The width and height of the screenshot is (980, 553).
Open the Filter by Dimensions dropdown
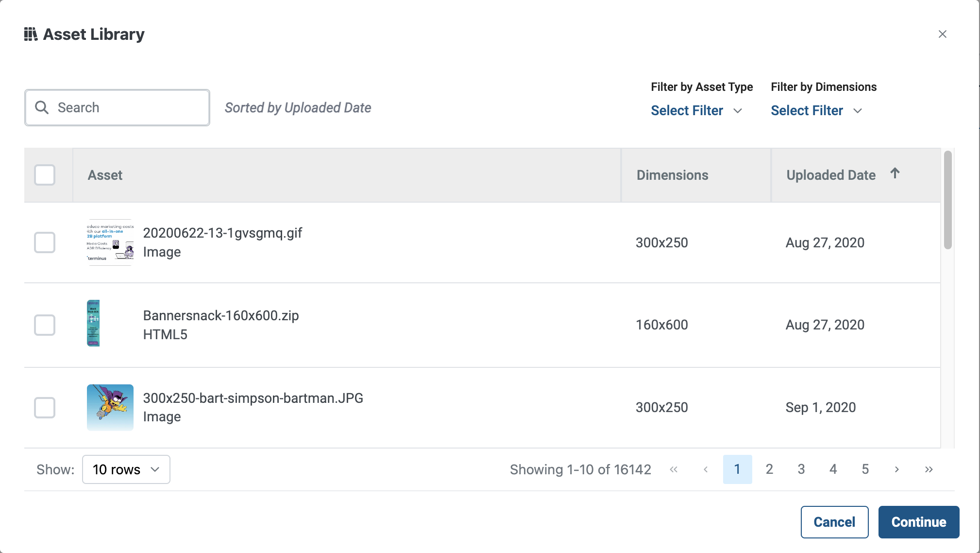pos(816,110)
